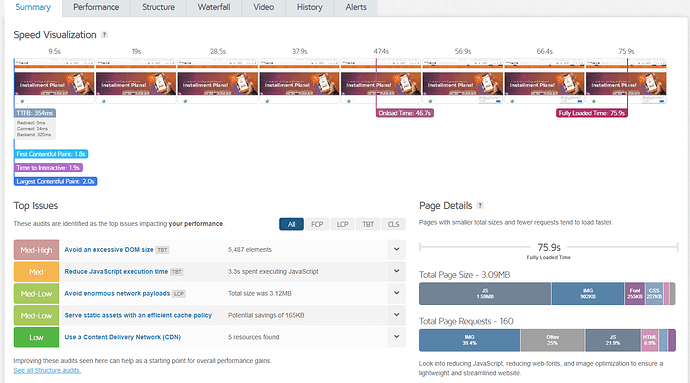The width and height of the screenshot is (690, 383).
Task: Open Use a Content Delivery Network link
Action: [122, 337]
